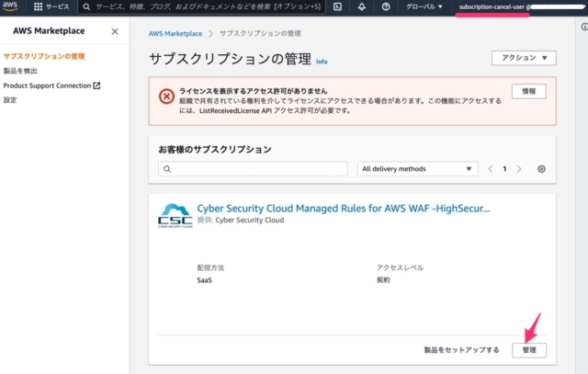
Task: Click 製品をセットアップする link
Action: pyautogui.click(x=461, y=350)
